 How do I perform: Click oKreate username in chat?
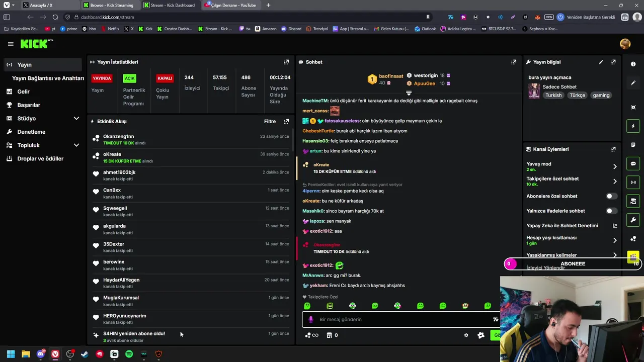[x=311, y=201]
